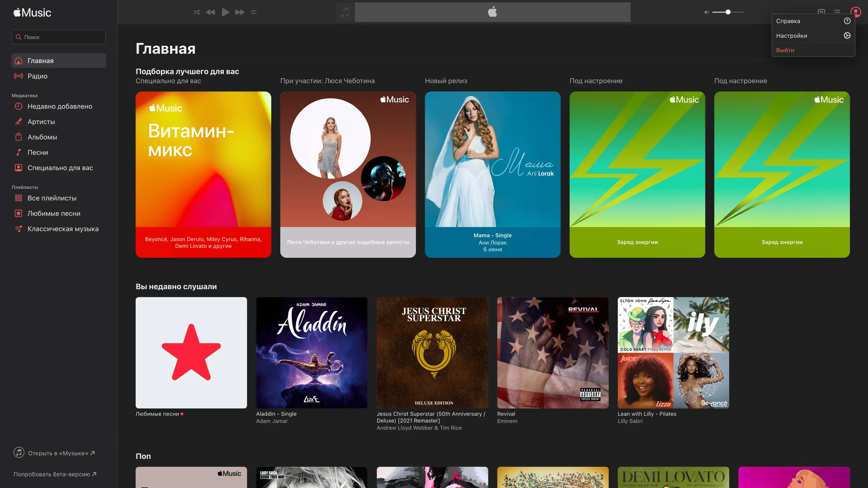Toggle the lyrics panel icon
Image resolution: width=868 pixels, height=488 pixels.
coord(821,11)
